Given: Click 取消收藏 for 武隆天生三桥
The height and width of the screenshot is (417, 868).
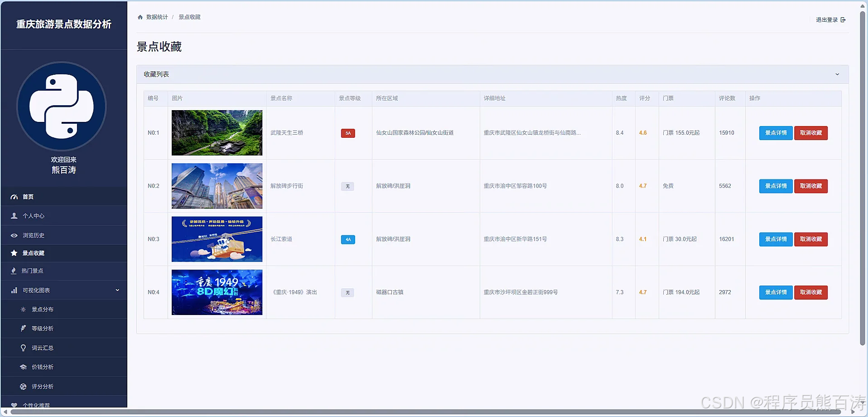Looking at the screenshot, I should click(810, 133).
